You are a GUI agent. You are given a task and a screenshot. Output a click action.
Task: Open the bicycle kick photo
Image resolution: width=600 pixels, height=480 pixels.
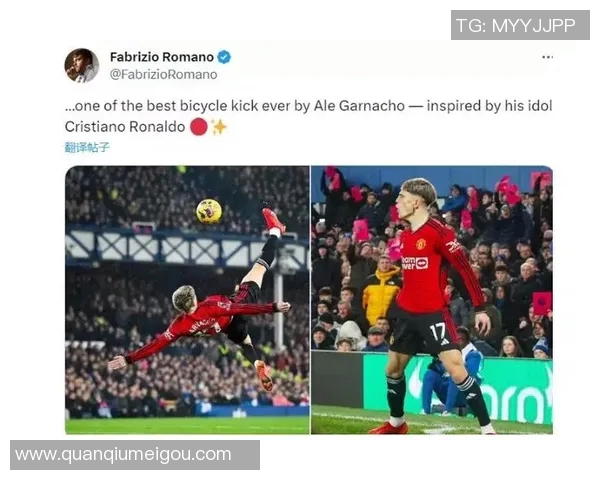tap(187, 300)
